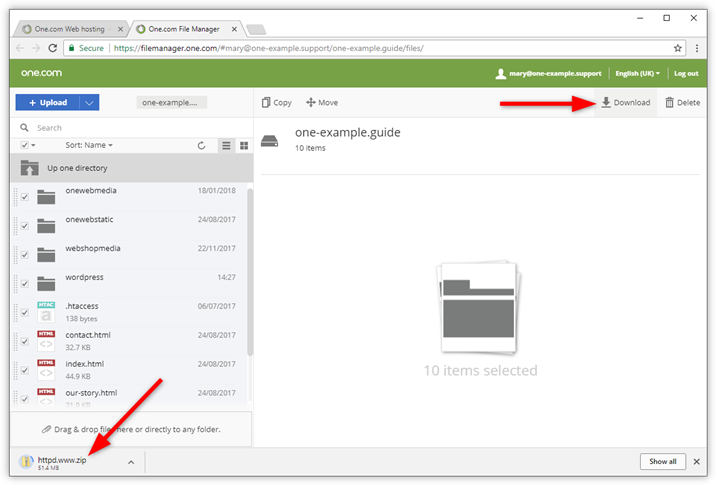Click Show all downloads button
The image size is (716, 485).
[x=663, y=461]
